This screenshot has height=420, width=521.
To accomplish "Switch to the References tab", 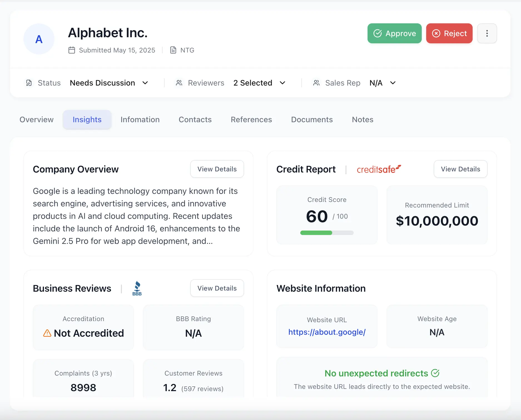I will (251, 119).
